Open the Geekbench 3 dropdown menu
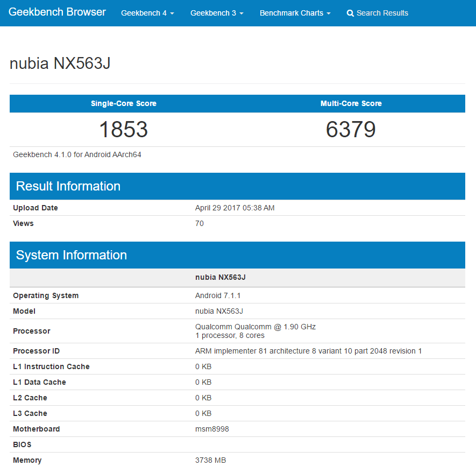 (x=217, y=13)
